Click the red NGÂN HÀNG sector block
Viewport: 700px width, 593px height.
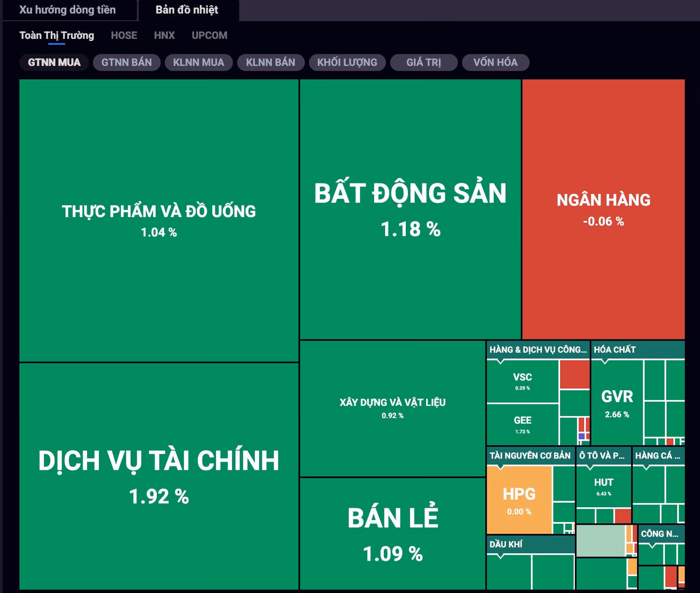tap(603, 209)
